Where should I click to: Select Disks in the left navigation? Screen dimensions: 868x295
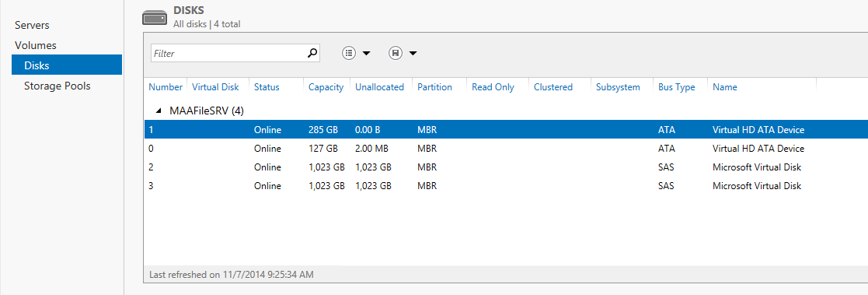pos(67,65)
